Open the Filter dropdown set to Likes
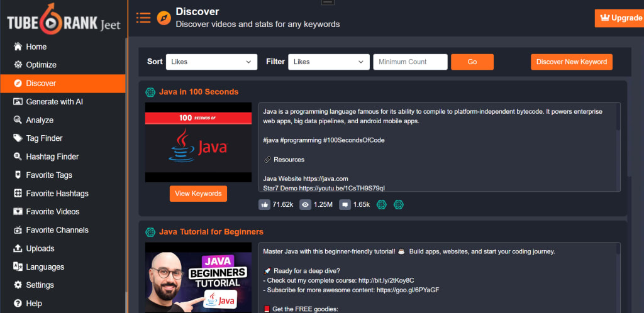Viewport: 644px width, 313px height. [x=328, y=62]
